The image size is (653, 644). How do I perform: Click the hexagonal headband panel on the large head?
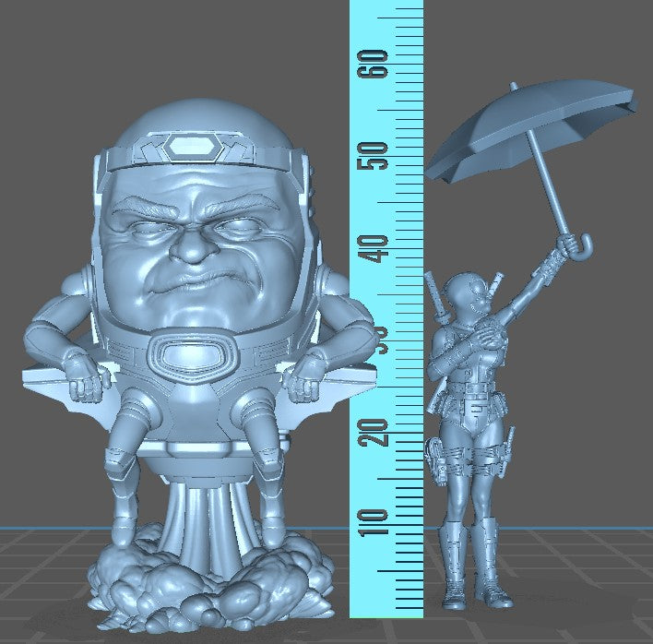pyautogui.click(x=196, y=149)
